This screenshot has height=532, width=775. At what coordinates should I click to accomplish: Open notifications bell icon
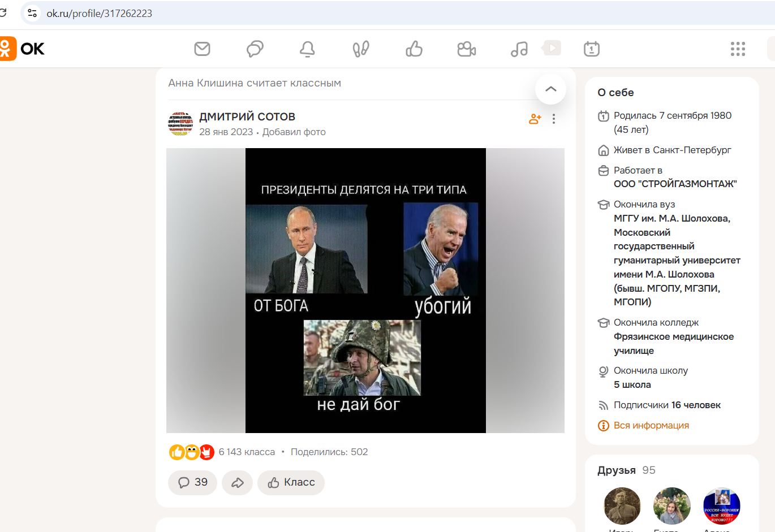[307, 49]
